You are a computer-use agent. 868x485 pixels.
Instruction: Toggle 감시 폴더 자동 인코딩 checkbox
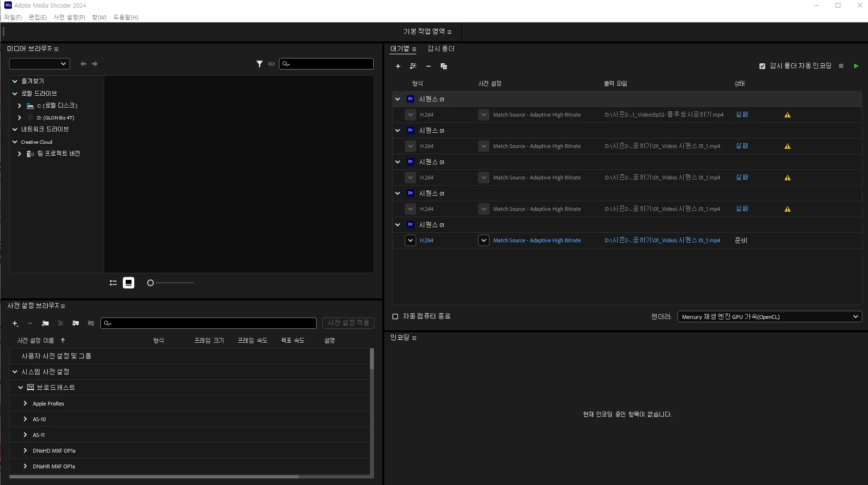[x=762, y=66]
